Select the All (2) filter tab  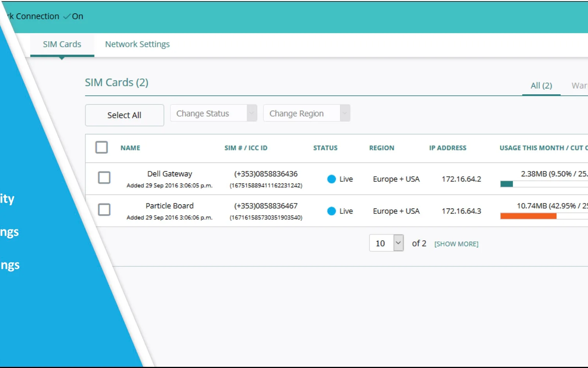tap(541, 86)
